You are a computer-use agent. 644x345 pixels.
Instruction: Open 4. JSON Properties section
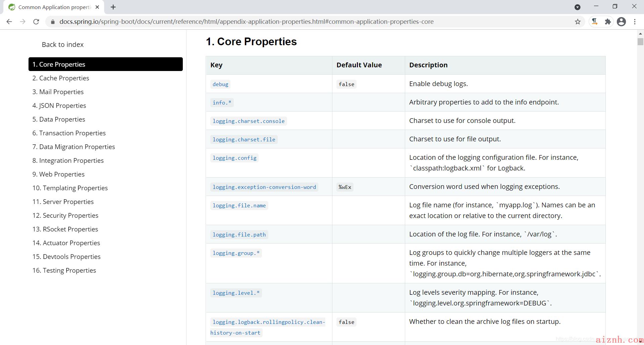(59, 106)
